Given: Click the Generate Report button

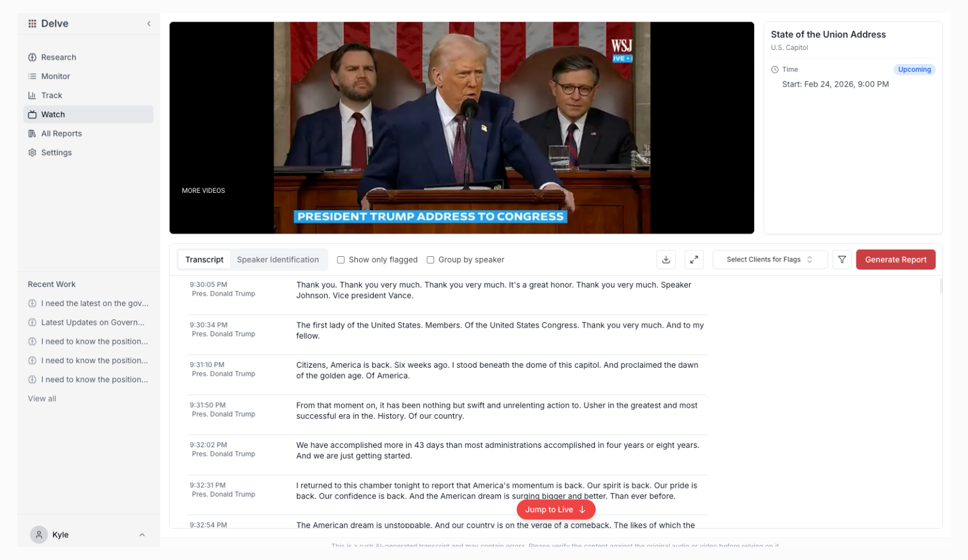Looking at the screenshot, I should point(895,260).
